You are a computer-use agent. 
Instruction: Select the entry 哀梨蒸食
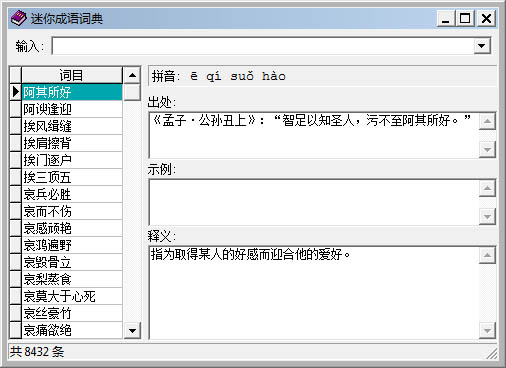(x=72, y=279)
